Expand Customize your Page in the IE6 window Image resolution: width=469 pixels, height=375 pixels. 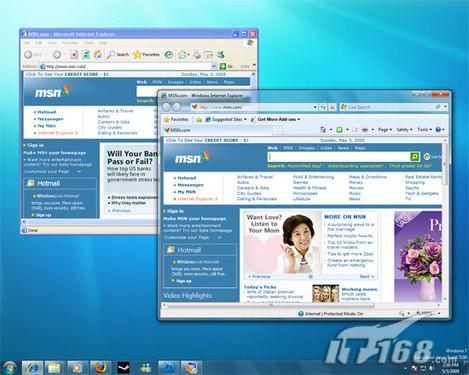click(79, 171)
